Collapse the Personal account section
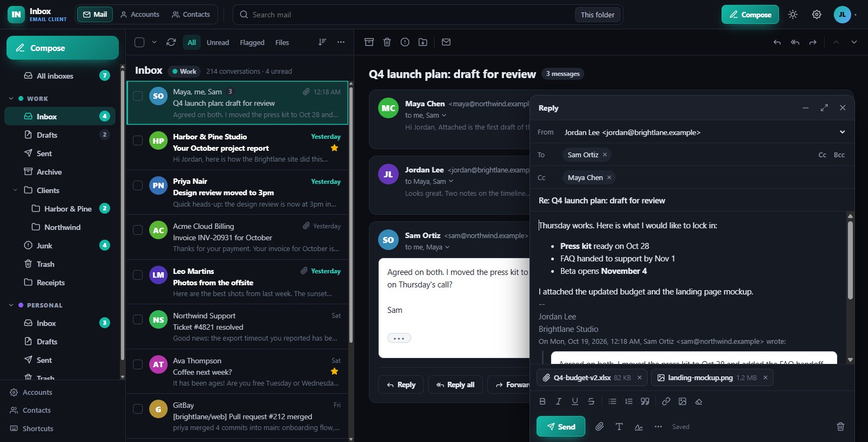 pos(11,305)
